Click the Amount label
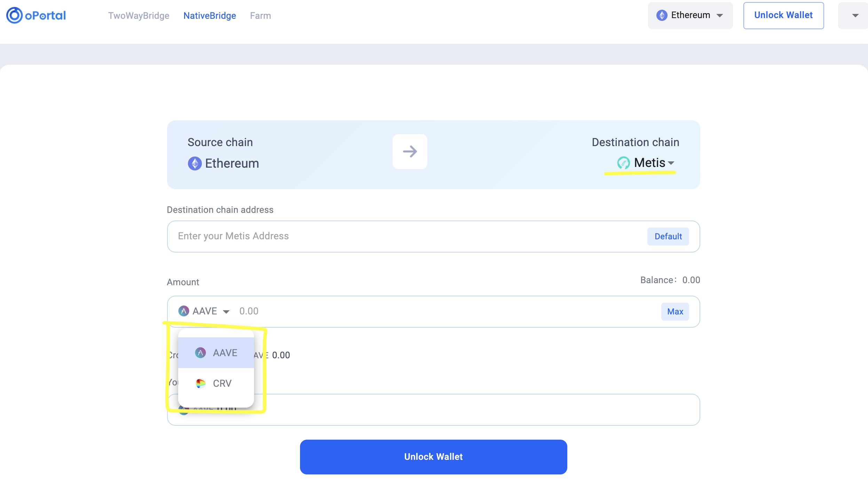This screenshot has height=480, width=868. click(183, 282)
